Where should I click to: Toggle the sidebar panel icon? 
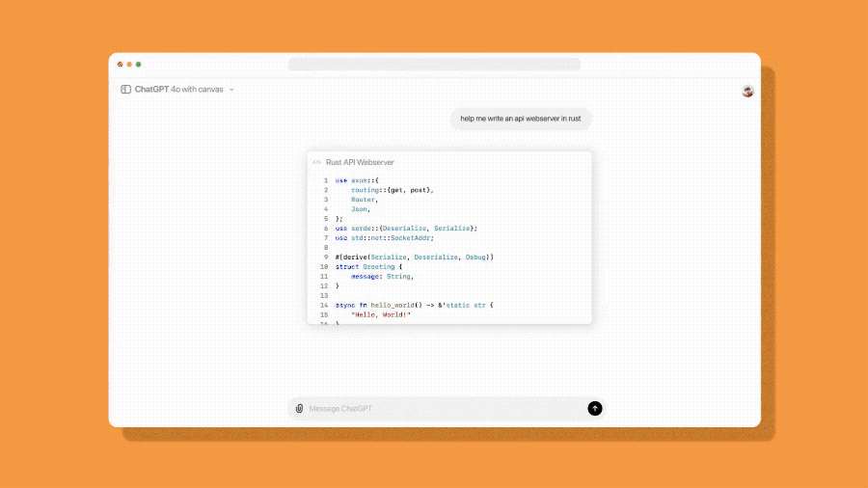[125, 90]
